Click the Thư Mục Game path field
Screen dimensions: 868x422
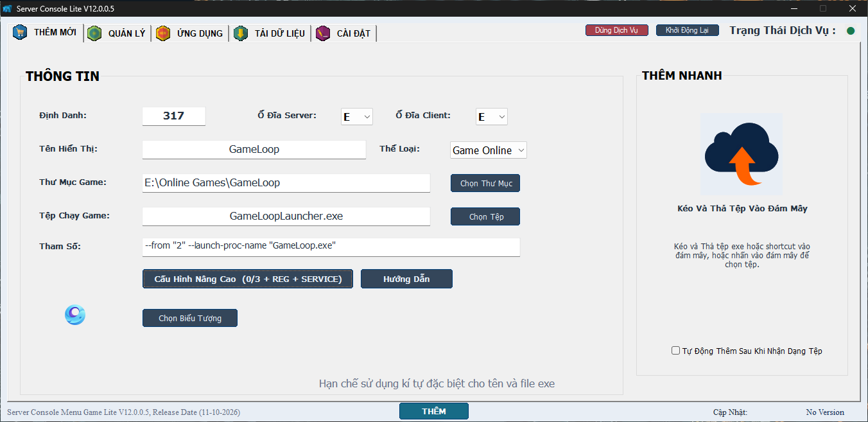coord(286,183)
